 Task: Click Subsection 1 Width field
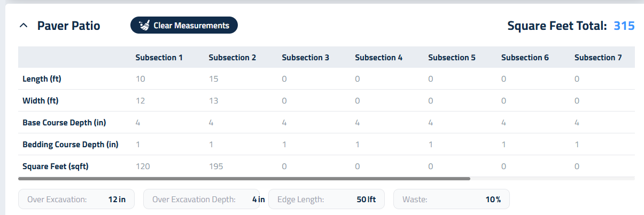pos(141,101)
